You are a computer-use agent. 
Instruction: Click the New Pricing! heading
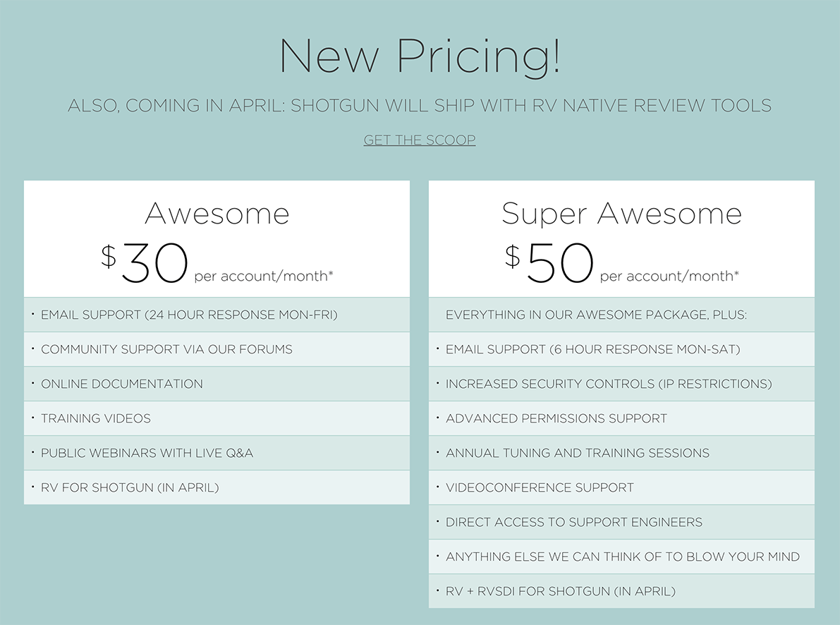(x=420, y=57)
